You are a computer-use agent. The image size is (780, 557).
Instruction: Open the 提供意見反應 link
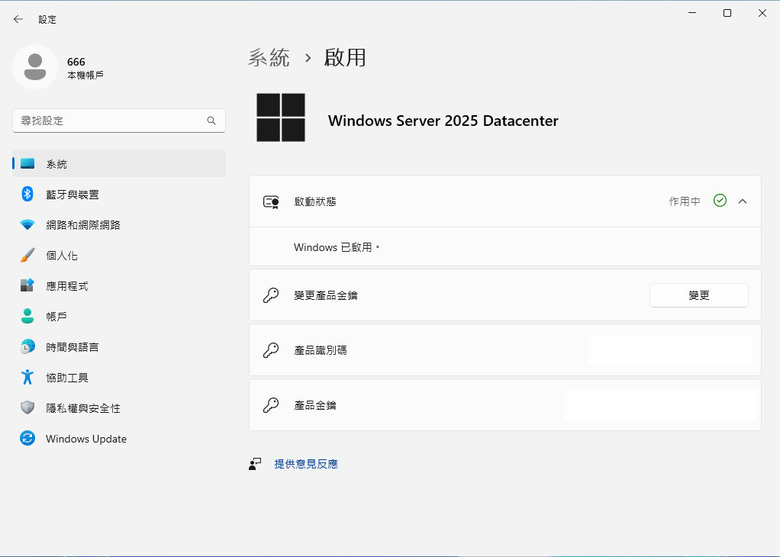pos(306,464)
